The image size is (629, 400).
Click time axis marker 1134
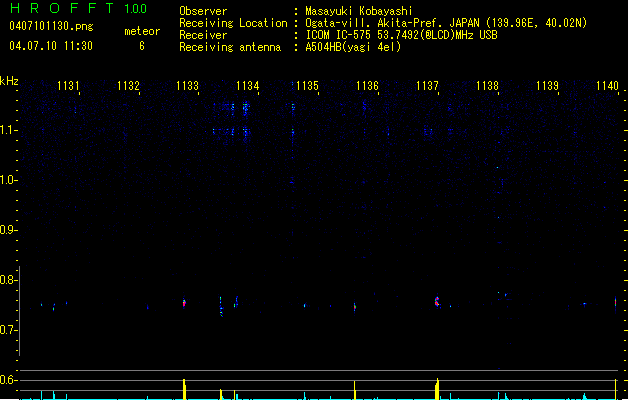click(x=248, y=86)
